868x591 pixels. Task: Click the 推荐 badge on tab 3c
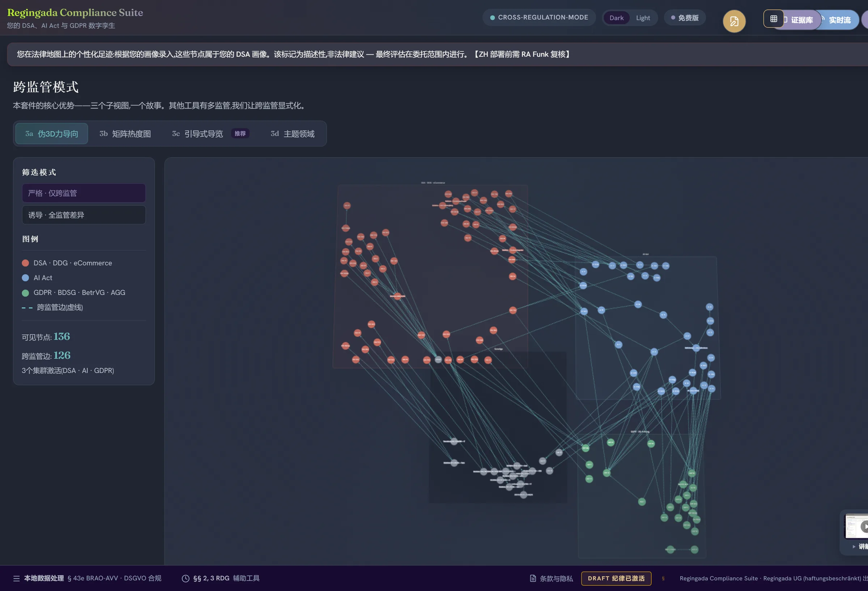click(x=240, y=133)
